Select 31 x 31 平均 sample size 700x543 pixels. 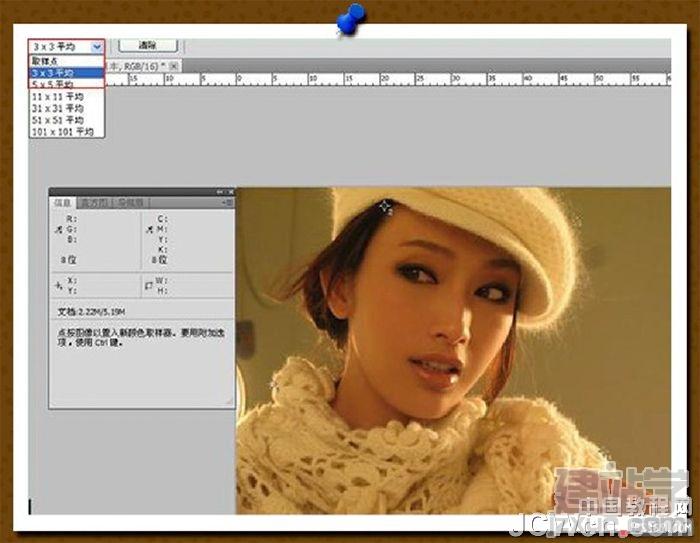coord(67,108)
